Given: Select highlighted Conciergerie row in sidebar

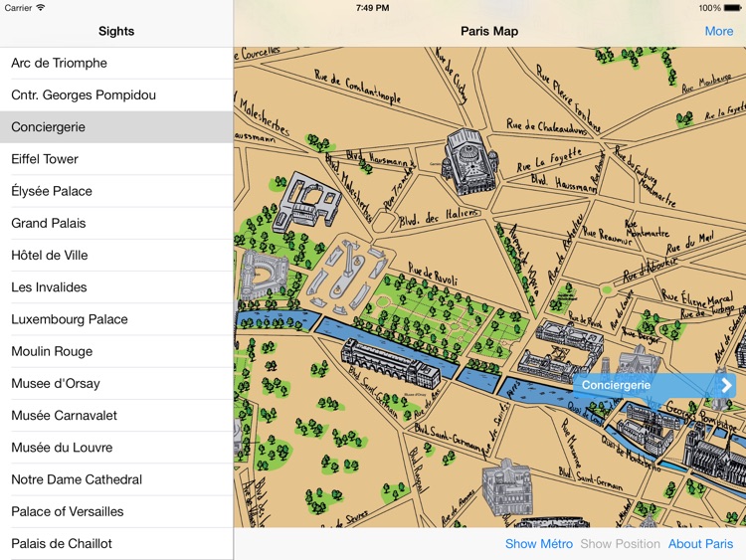Looking at the screenshot, I should (116, 127).
